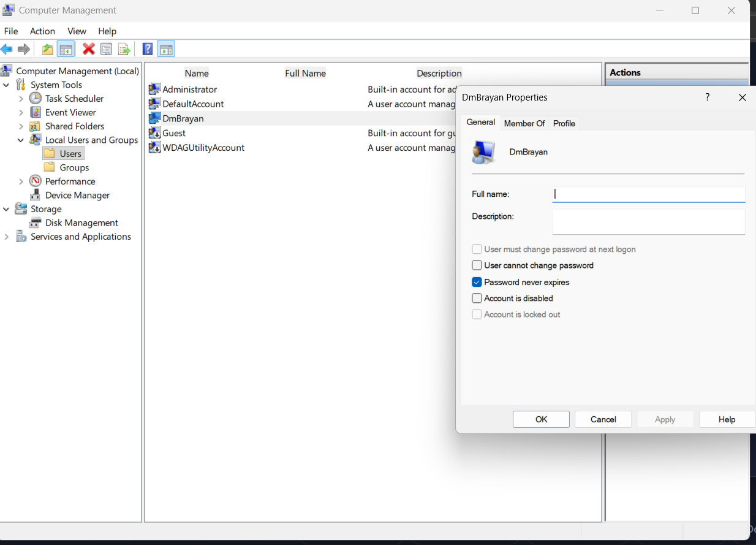Click the question mark in DmBrayan Properties title bar
Screen dimensions: 756x545
708,97
